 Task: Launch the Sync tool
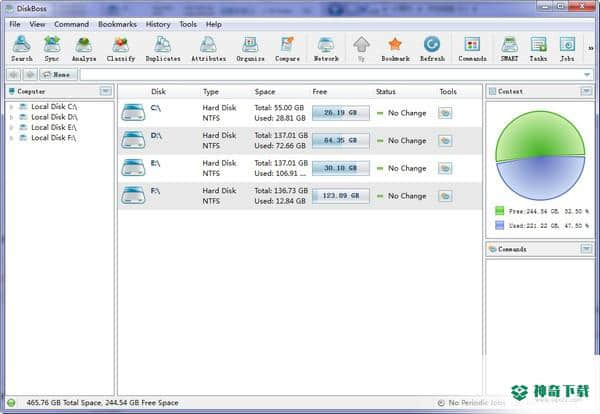coord(52,49)
